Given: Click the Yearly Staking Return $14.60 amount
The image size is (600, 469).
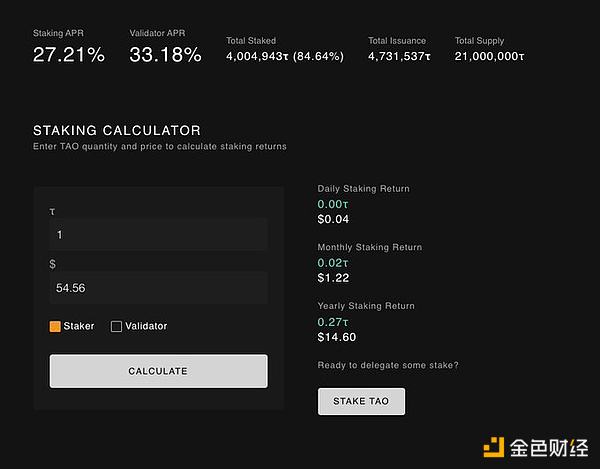Looking at the screenshot, I should click(337, 337).
